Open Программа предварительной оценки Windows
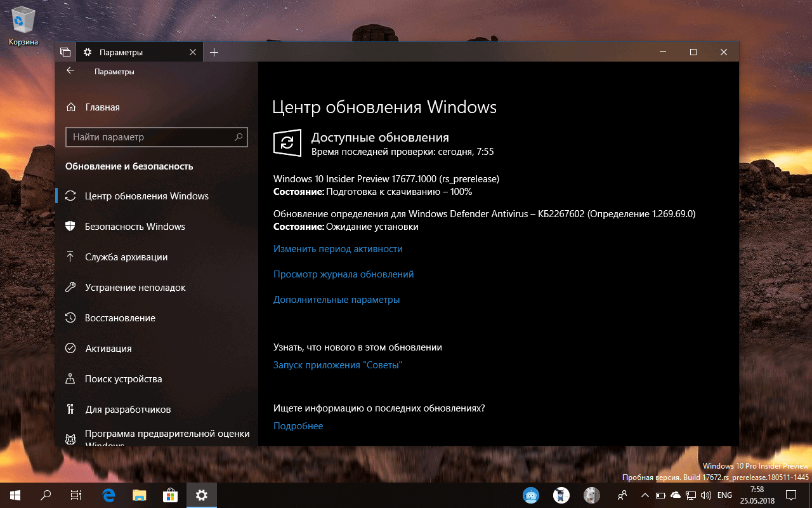 click(157, 437)
